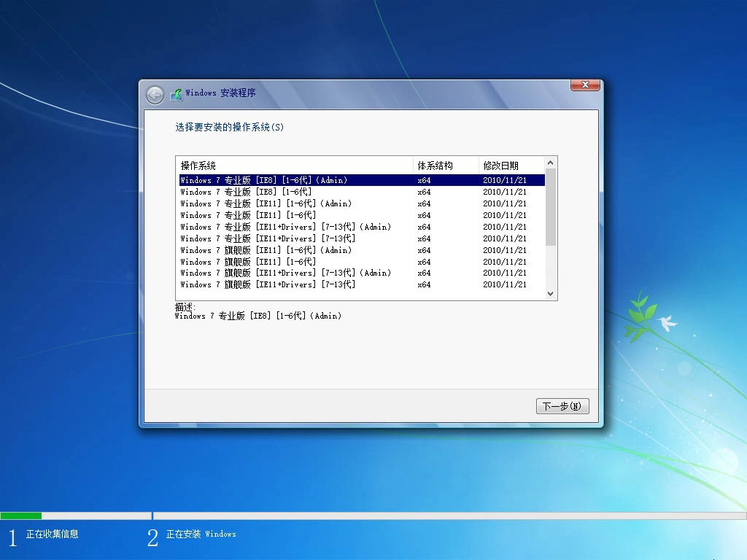The image size is (747, 560).
Task: Select Windows 7 专业版 [IE11+Drivers] [7-13代] (Admin)
Action: [x=292, y=227]
